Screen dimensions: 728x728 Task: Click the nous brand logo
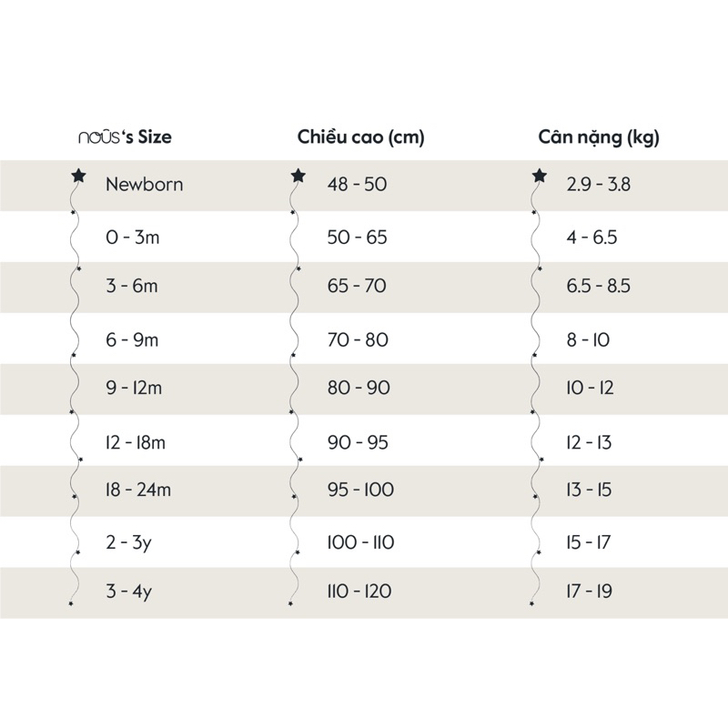98,138
